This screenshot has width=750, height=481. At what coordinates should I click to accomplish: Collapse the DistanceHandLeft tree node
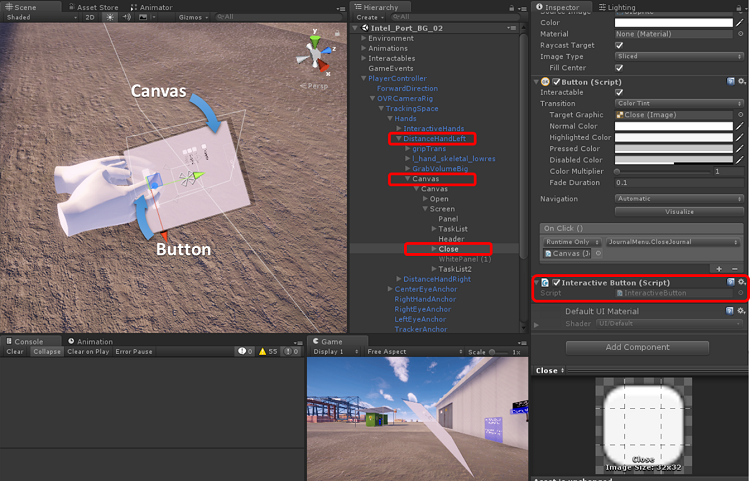[x=398, y=139]
